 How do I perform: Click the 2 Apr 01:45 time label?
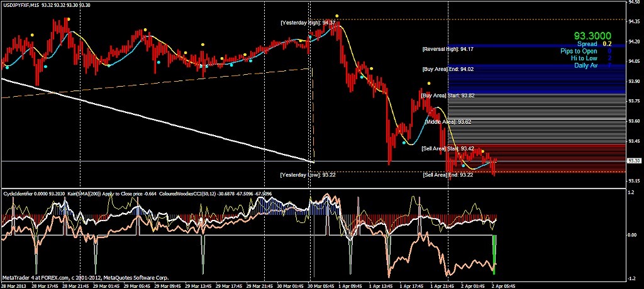click(474, 286)
